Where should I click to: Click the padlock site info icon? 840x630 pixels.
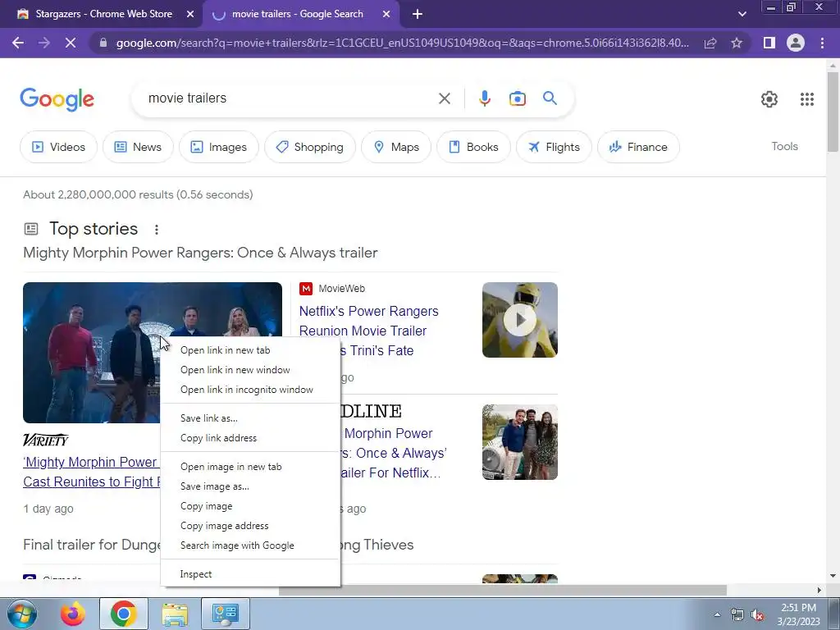[x=103, y=43]
